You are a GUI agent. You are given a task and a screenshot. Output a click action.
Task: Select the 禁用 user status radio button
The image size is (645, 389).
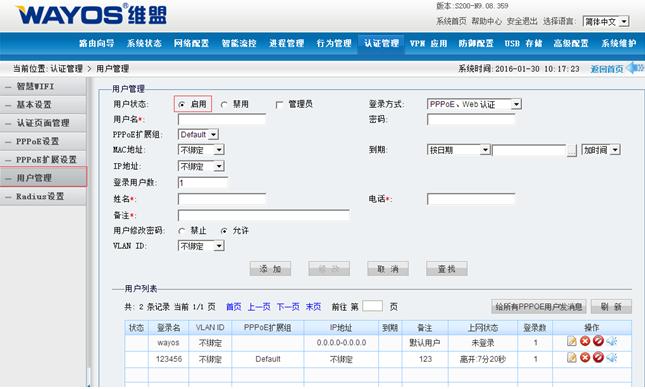224,104
